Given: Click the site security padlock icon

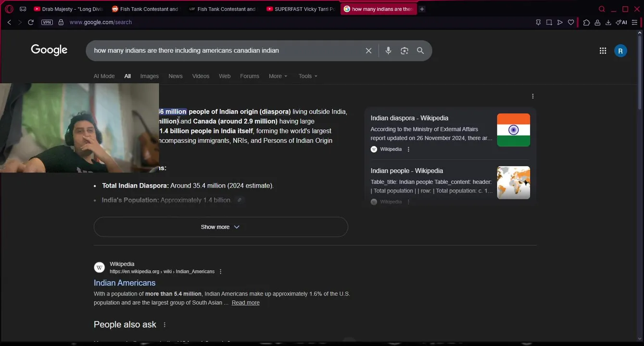Looking at the screenshot, I should [x=61, y=22].
